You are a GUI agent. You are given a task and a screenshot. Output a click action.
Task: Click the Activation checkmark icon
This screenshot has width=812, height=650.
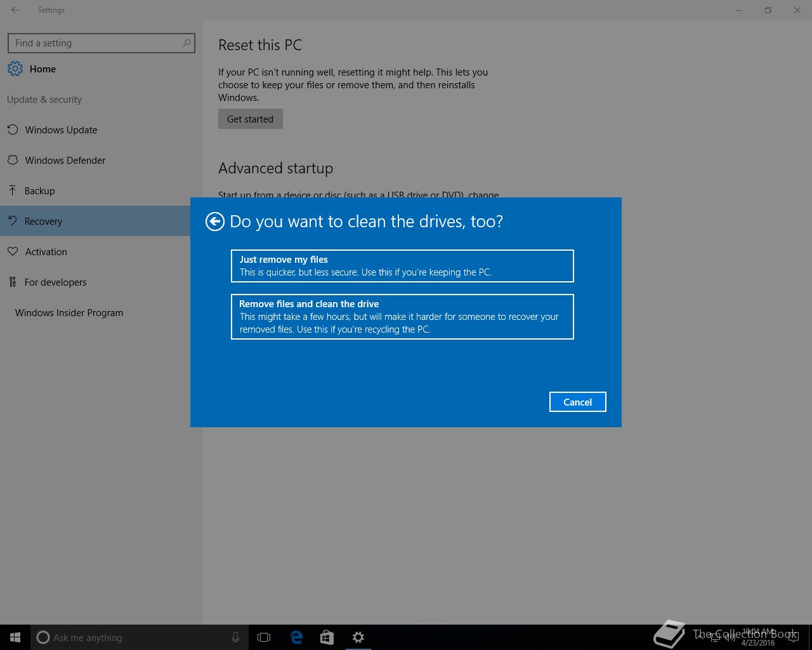click(x=12, y=251)
